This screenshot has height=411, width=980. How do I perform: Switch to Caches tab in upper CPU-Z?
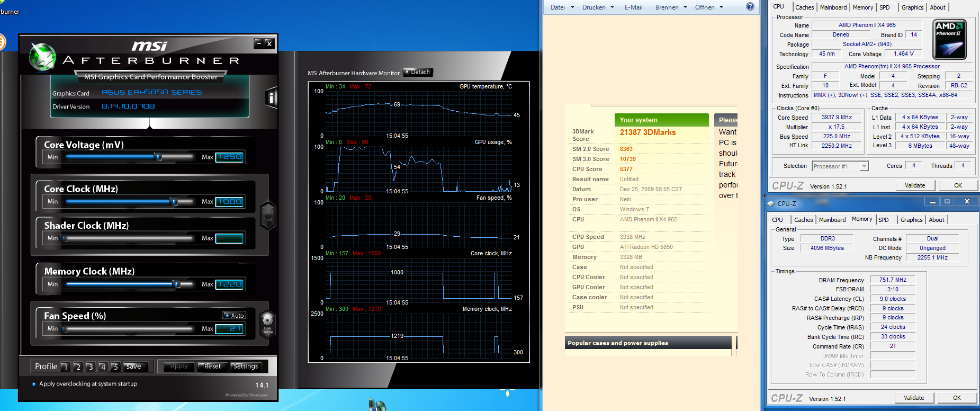click(804, 7)
